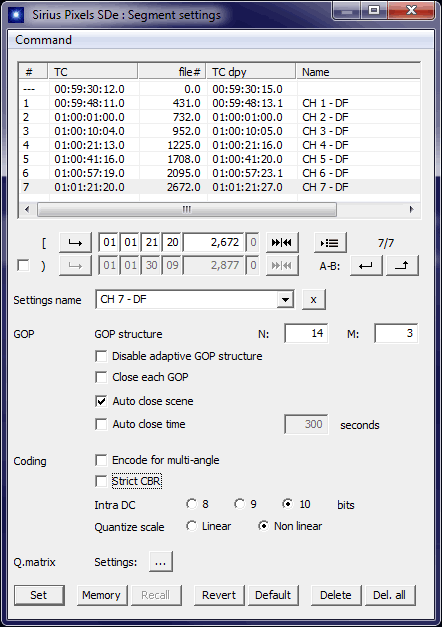442x627 pixels.
Task: Open the segment list icon button
Action: [x=330, y=242]
